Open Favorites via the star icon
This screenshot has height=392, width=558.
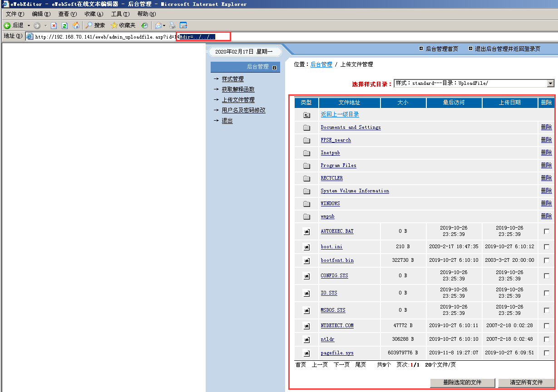point(114,25)
